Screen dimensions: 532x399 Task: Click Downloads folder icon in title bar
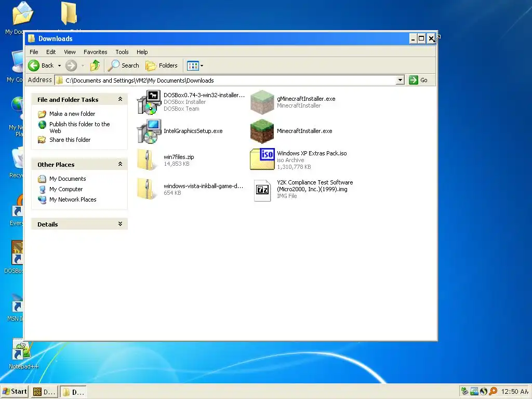click(x=31, y=38)
